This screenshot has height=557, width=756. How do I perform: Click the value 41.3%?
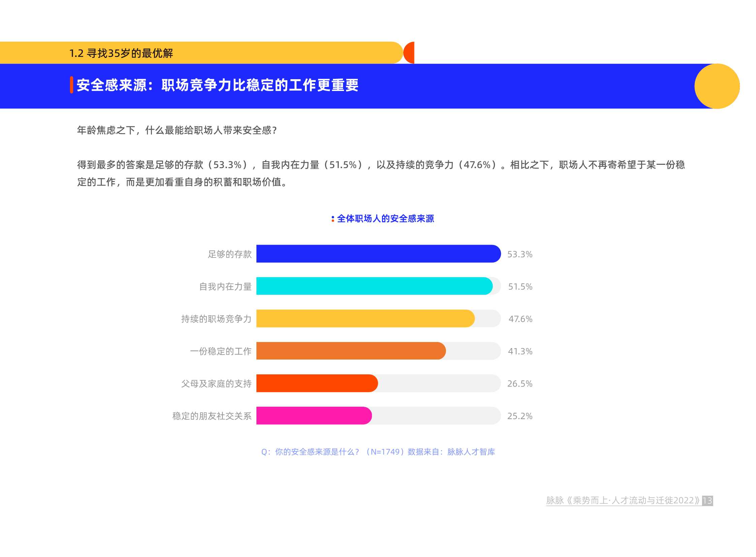click(x=520, y=351)
